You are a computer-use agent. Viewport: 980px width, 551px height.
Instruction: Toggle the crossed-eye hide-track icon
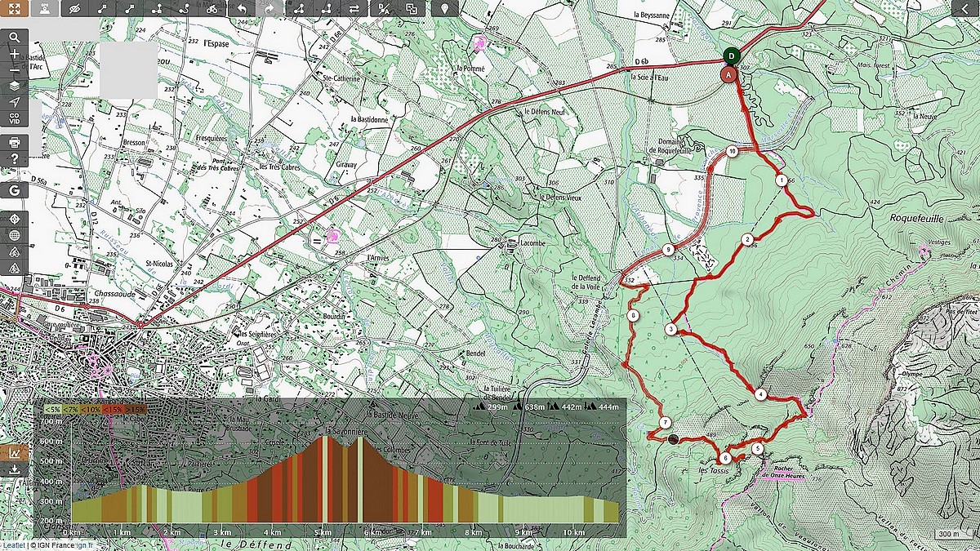tap(75, 9)
